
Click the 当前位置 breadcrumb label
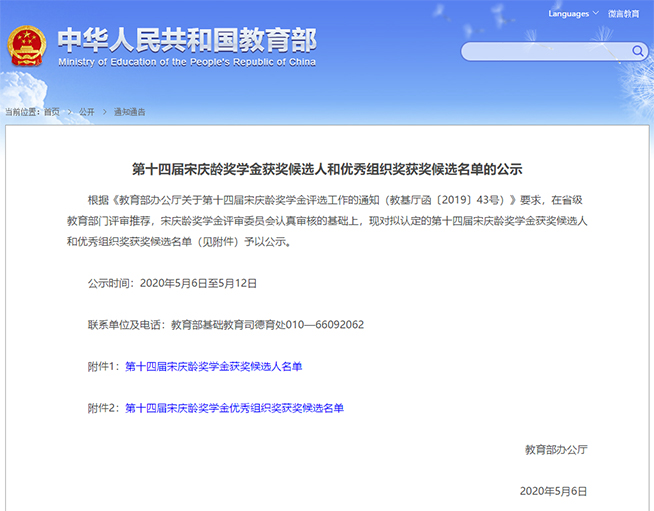pyautogui.click(x=22, y=112)
